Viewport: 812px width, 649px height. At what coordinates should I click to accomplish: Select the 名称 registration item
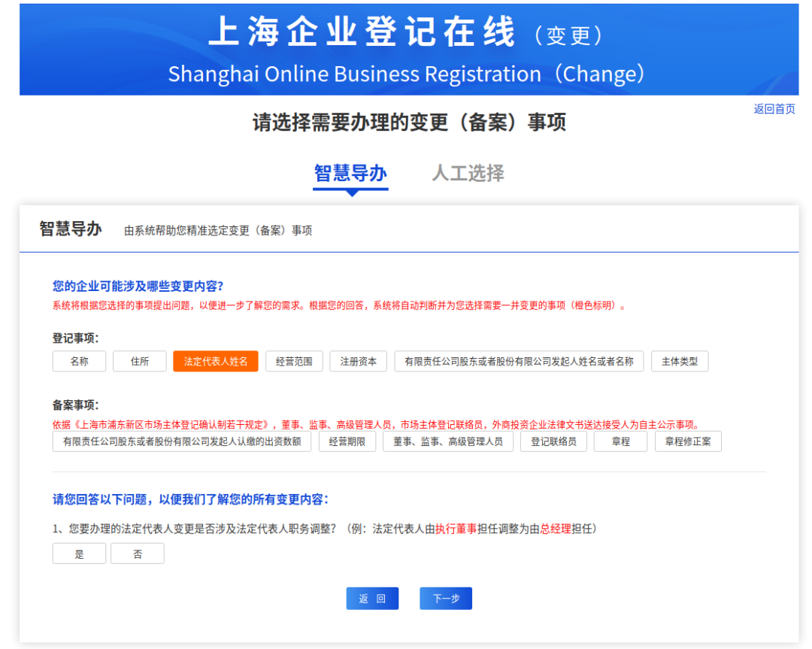(79, 362)
